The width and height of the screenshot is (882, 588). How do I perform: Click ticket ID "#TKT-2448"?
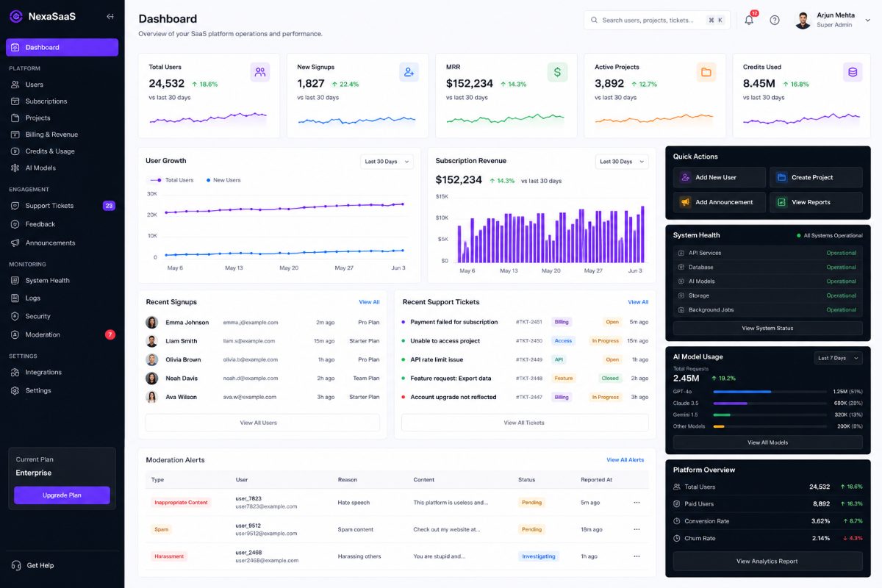(529, 379)
